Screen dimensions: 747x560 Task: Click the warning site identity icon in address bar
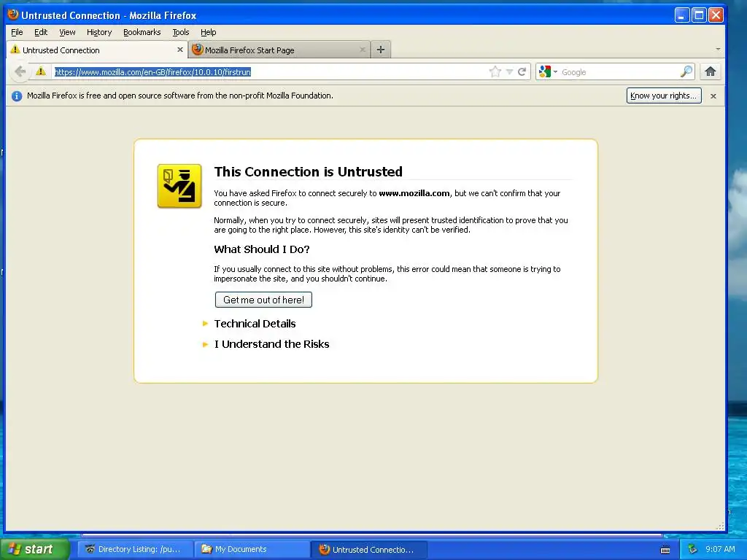click(x=41, y=71)
